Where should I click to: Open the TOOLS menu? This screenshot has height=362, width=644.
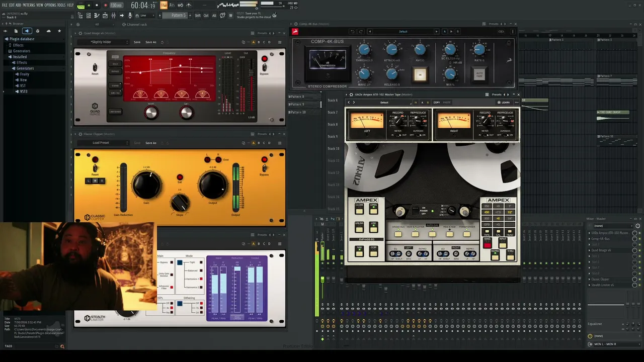pyautogui.click(x=61, y=5)
